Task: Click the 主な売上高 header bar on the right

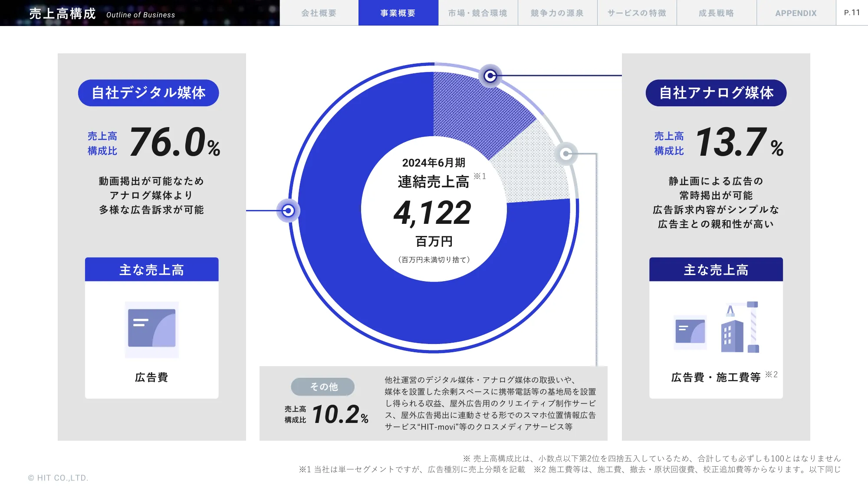Action: (716, 269)
